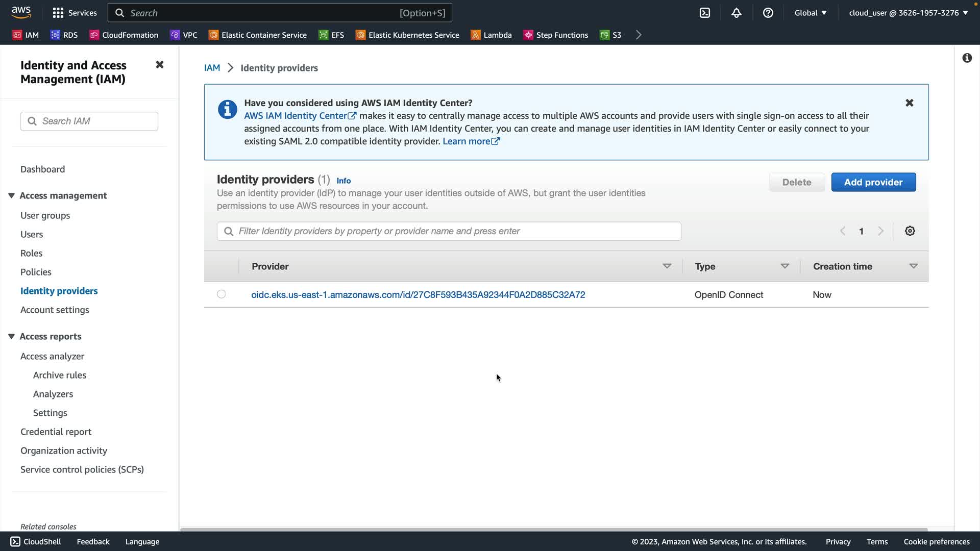Open the oidc.eks.us-east-1 provider link
980x551 pixels.
[x=418, y=295]
